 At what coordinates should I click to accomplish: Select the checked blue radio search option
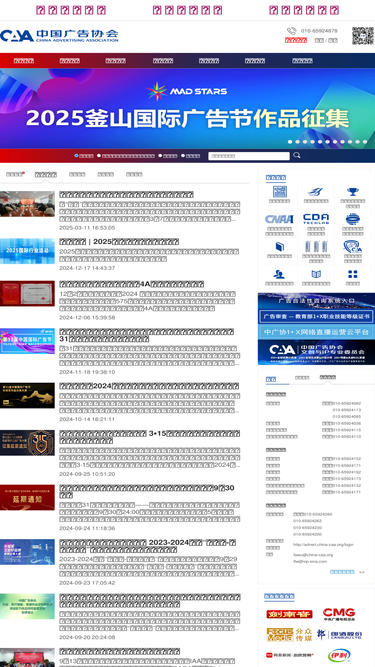pyautogui.click(x=77, y=156)
